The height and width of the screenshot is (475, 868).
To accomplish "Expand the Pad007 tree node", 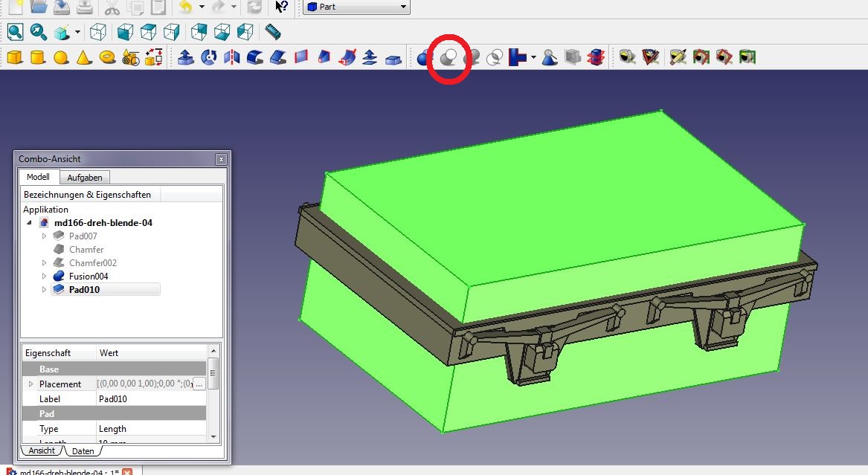I will pyautogui.click(x=45, y=236).
